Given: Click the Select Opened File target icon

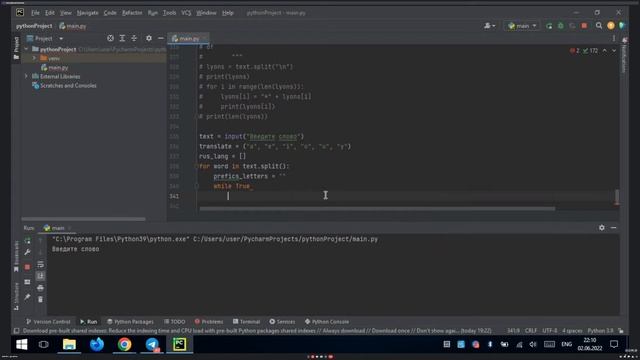Looking at the screenshot, I should 110,38.
